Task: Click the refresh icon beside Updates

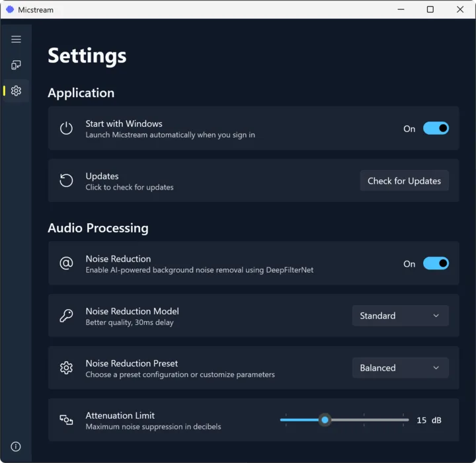Action: pyautogui.click(x=66, y=180)
